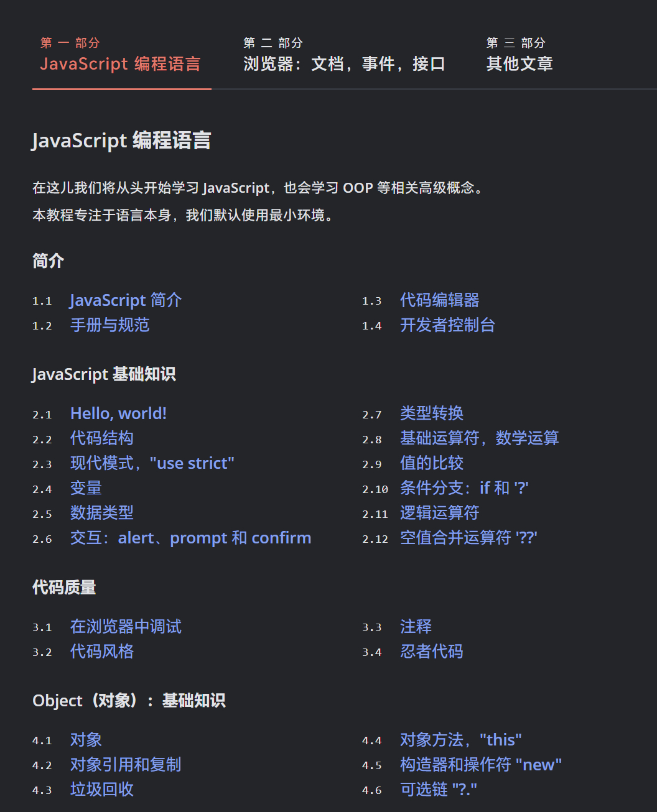Screen dimensions: 657x812
Task: Open the Hello, world! lesson
Action: pos(118,413)
